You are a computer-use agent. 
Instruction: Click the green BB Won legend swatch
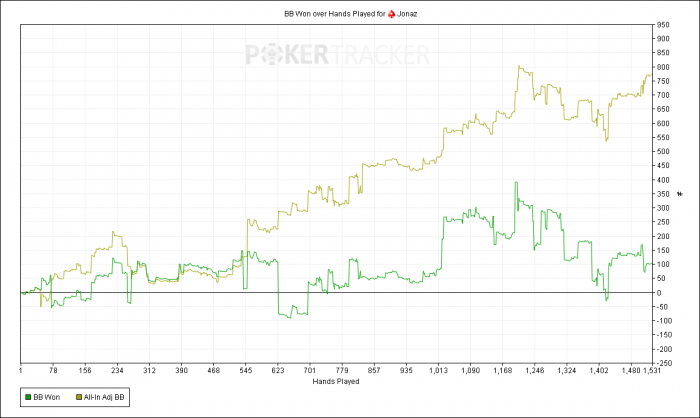pos(28,397)
